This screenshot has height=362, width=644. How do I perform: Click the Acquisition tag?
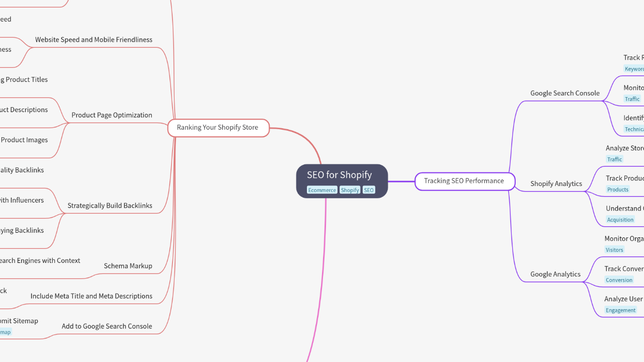tap(620, 220)
